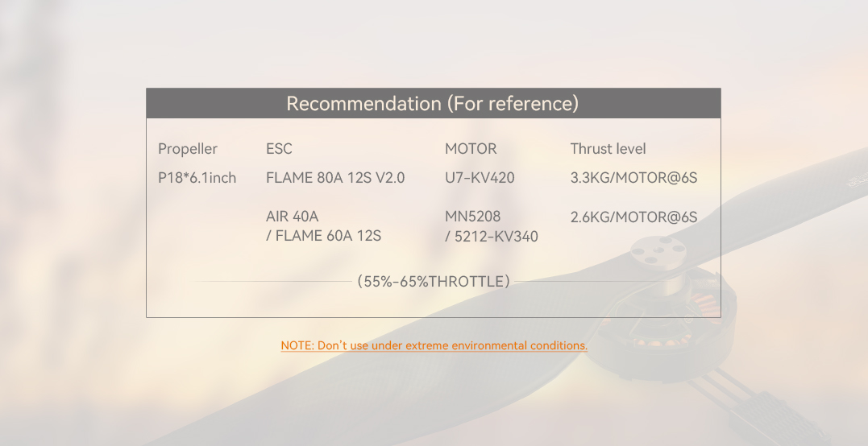Click the AIR 40A ESC entry

[293, 216]
